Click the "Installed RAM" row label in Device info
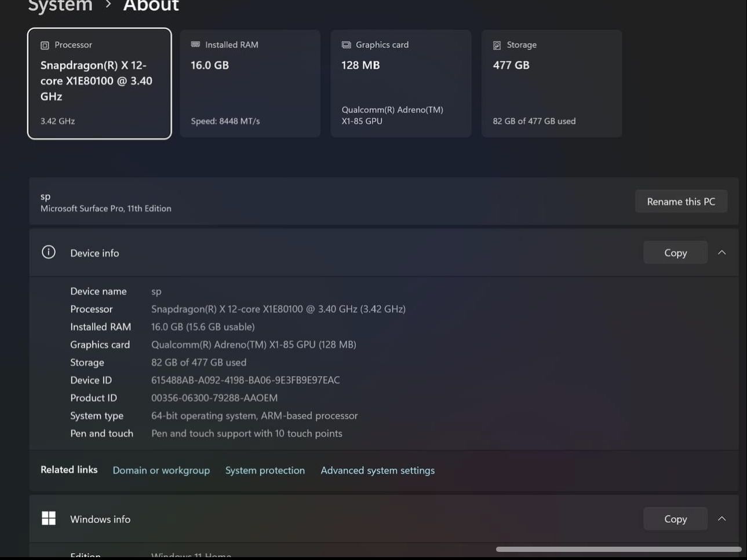Viewport: 747px width, 560px height. 101,327
